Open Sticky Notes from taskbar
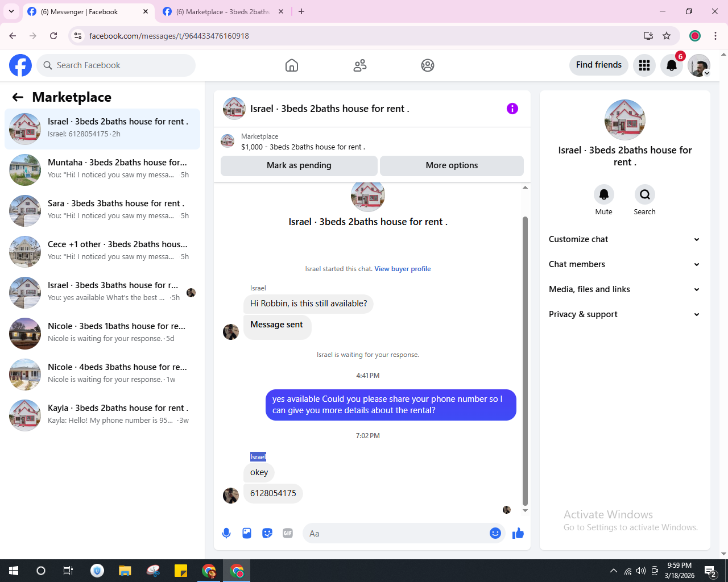The width and height of the screenshot is (728, 582). click(x=181, y=571)
